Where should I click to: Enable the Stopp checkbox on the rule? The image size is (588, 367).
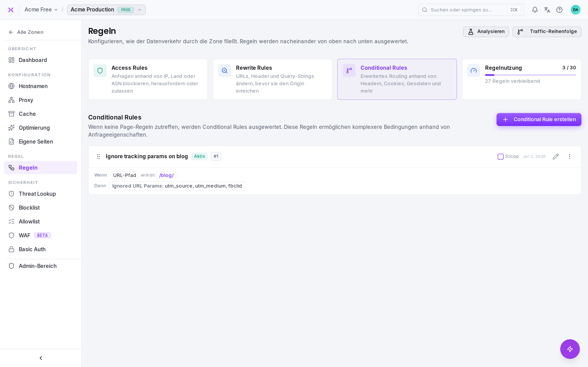pyautogui.click(x=500, y=157)
